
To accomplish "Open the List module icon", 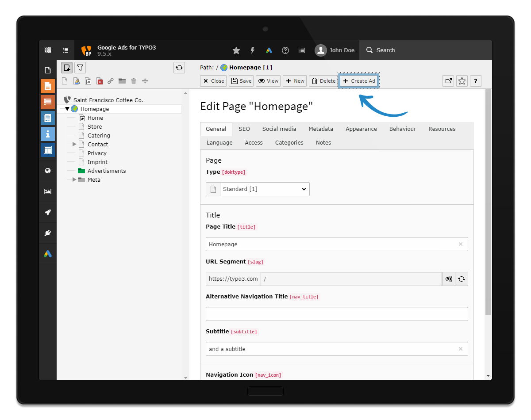I will click(48, 102).
